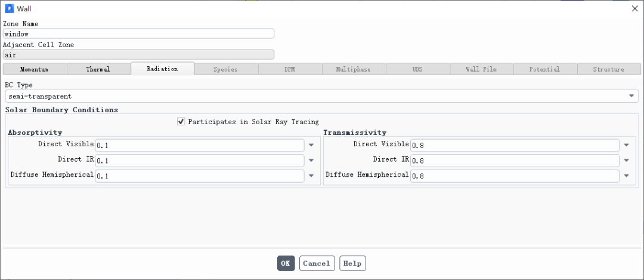Click the Zone Name input field
The width and height of the screenshot is (644, 280).
point(138,34)
